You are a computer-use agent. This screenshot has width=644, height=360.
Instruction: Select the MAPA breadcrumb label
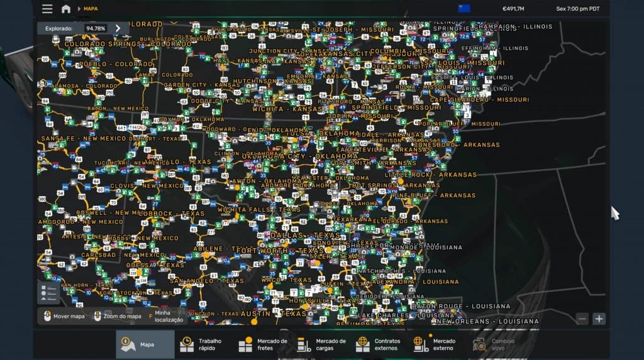[x=91, y=9]
